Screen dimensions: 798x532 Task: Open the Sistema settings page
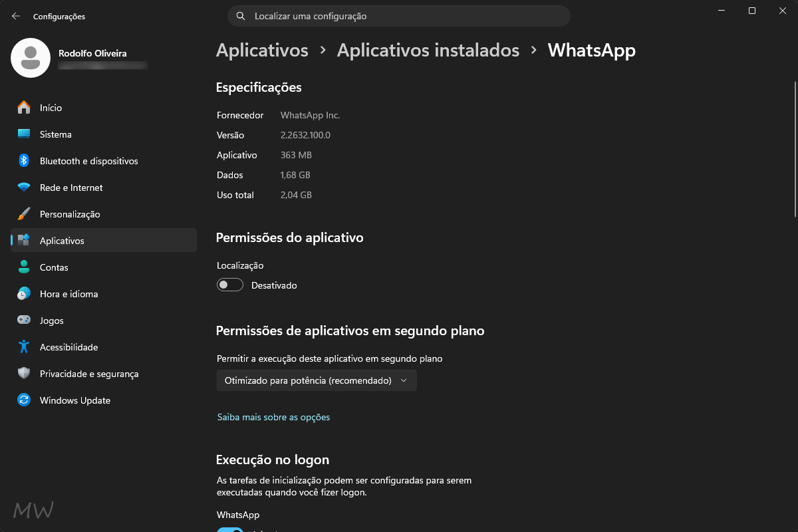point(104,134)
